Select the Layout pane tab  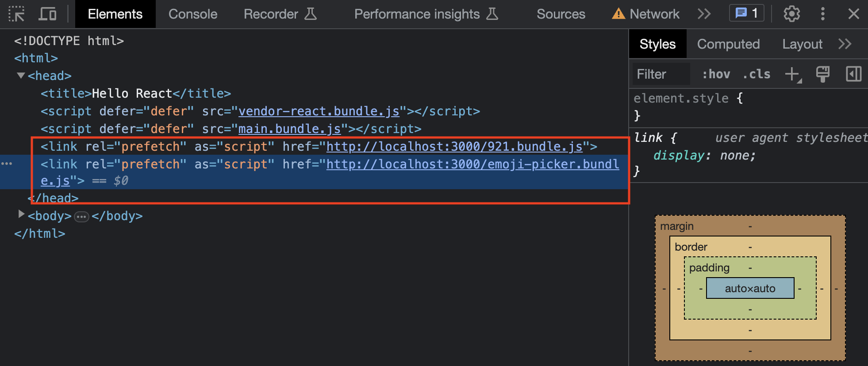(x=802, y=44)
